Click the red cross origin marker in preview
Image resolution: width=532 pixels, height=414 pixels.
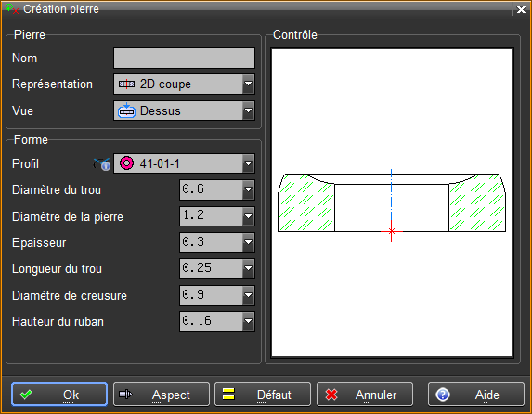click(391, 231)
